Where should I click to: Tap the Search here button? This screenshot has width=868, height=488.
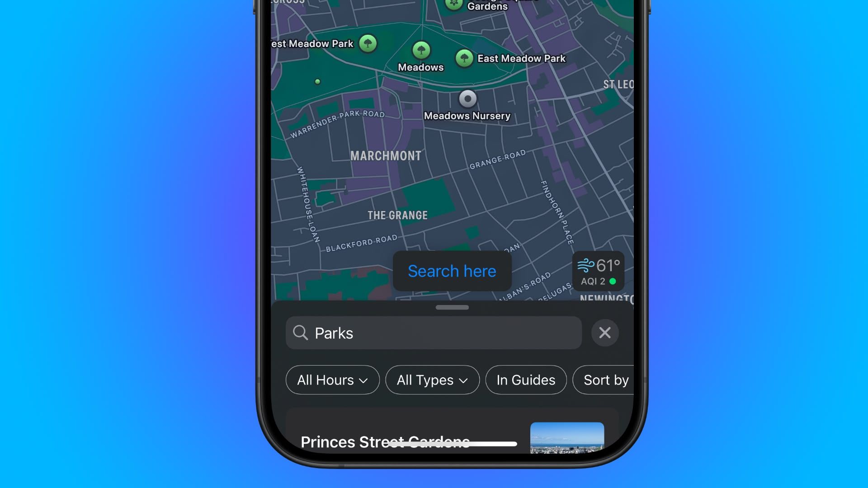pyautogui.click(x=451, y=271)
